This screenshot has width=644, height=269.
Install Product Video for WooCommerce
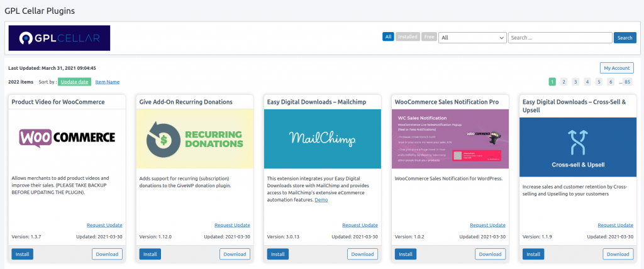tap(22, 254)
